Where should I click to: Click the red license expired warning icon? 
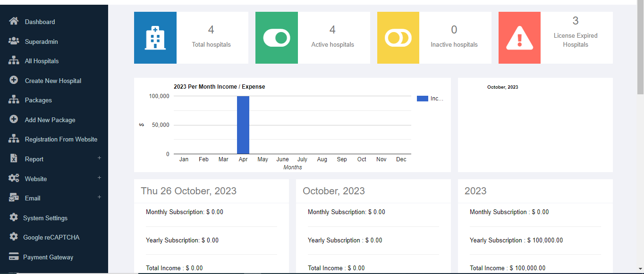point(519,38)
